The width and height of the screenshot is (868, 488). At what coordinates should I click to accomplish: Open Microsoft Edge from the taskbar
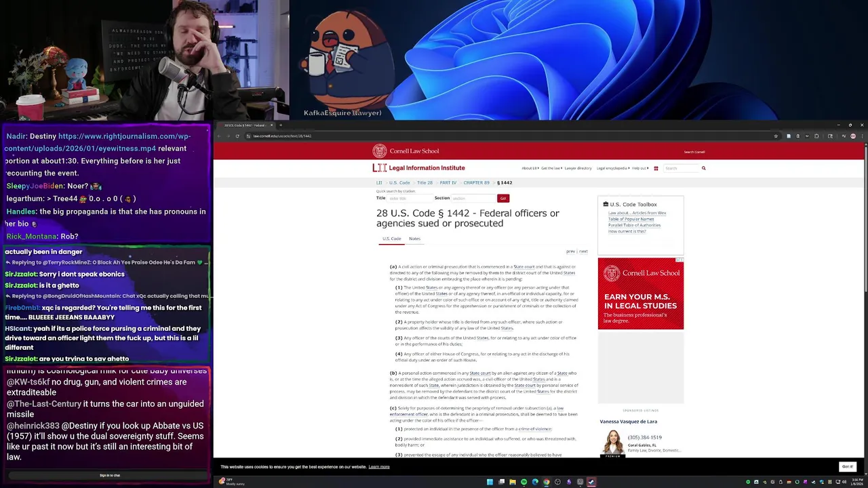[535, 482]
